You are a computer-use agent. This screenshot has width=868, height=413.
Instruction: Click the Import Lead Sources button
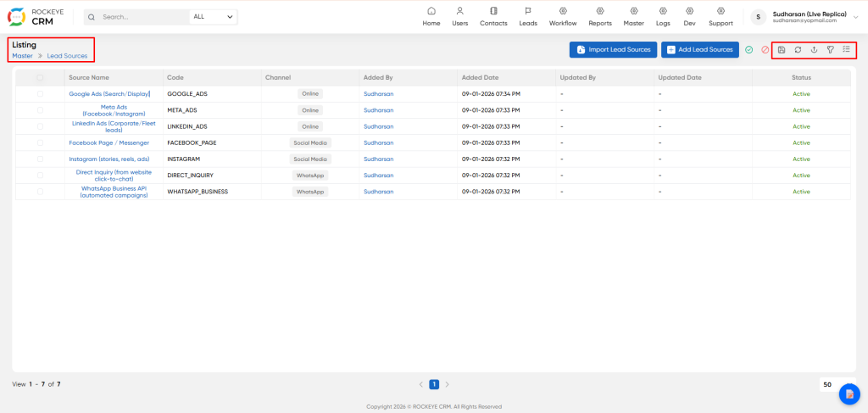(x=614, y=50)
